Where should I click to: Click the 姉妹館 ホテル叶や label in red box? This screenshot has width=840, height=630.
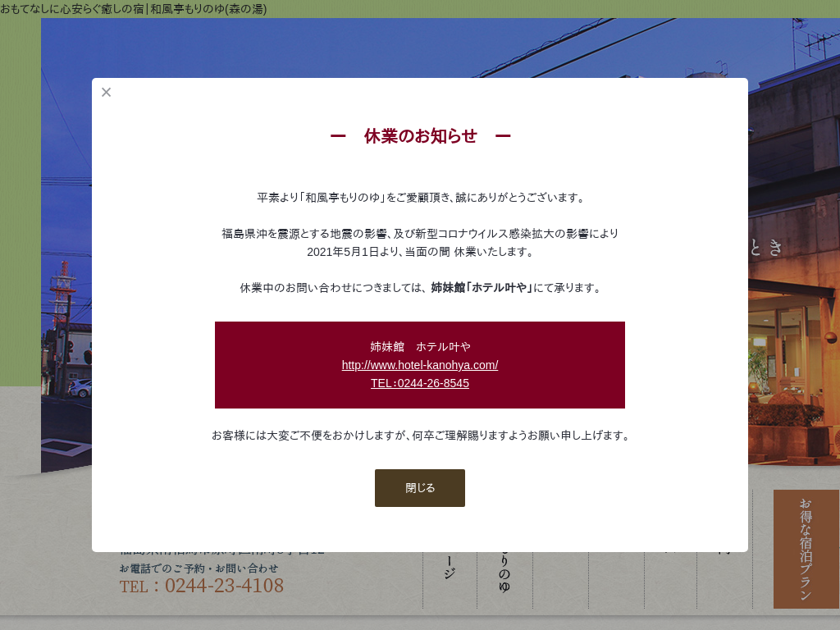[x=420, y=347]
